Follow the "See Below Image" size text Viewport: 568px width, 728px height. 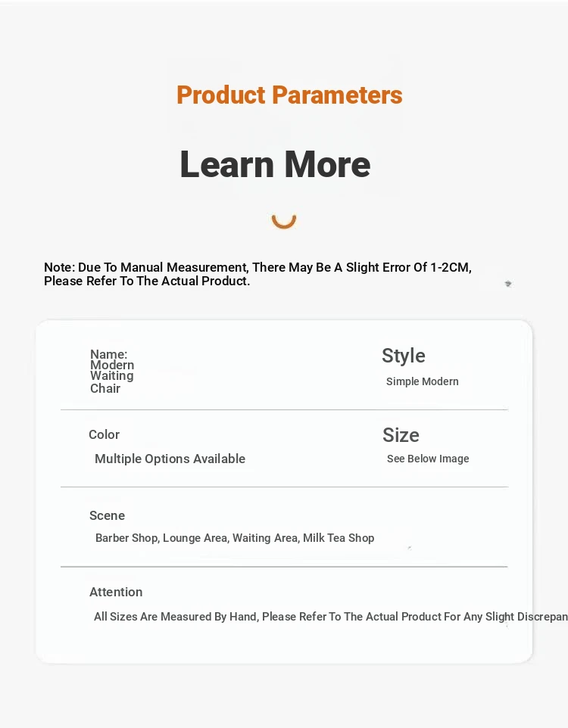(428, 459)
